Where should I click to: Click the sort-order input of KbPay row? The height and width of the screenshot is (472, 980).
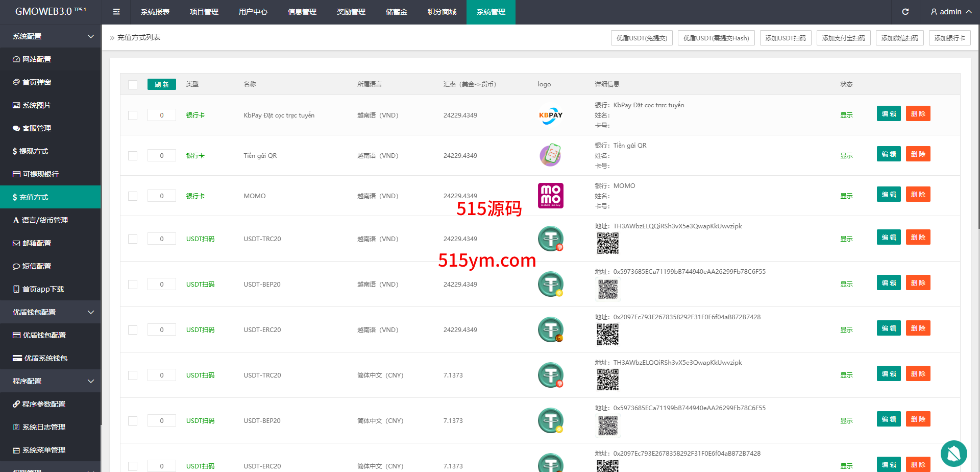tap(162, 115)
